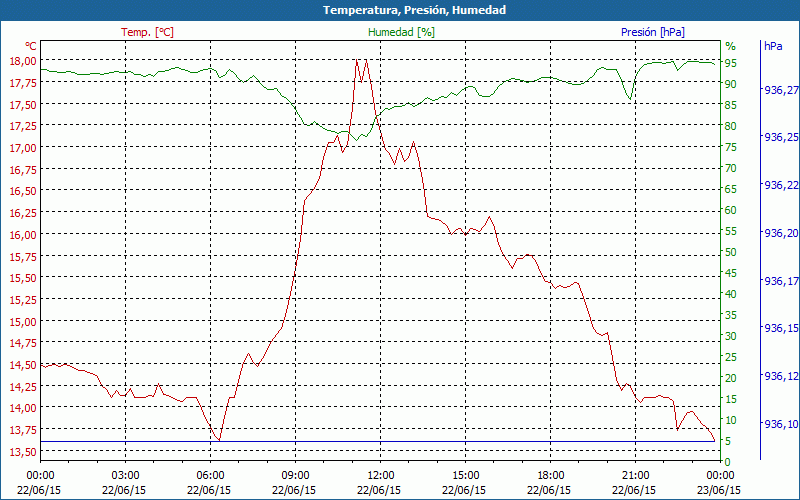The image size is (800, 500).
Task: Click the '12:00' time axis label
Action: 381,476
